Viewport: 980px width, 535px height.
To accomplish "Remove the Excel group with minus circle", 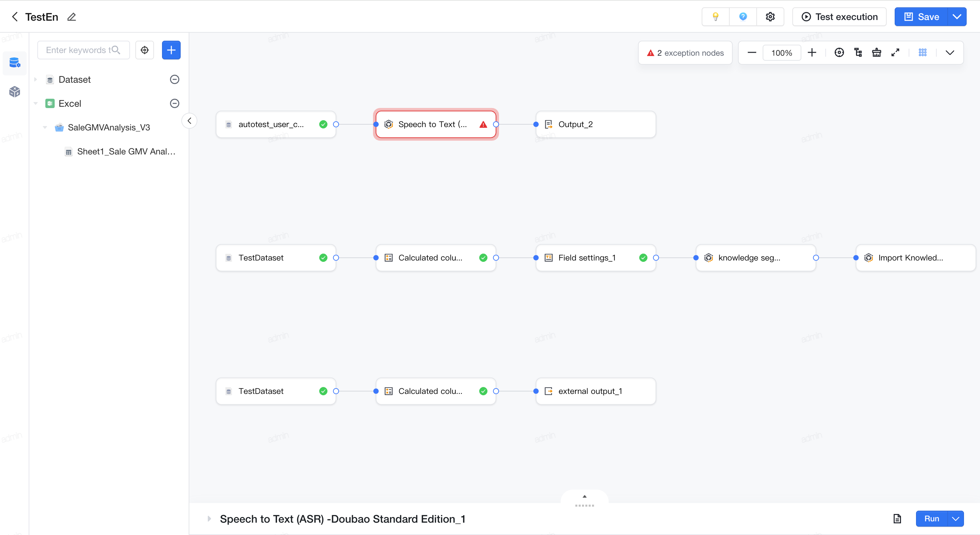I will point(175,103).
